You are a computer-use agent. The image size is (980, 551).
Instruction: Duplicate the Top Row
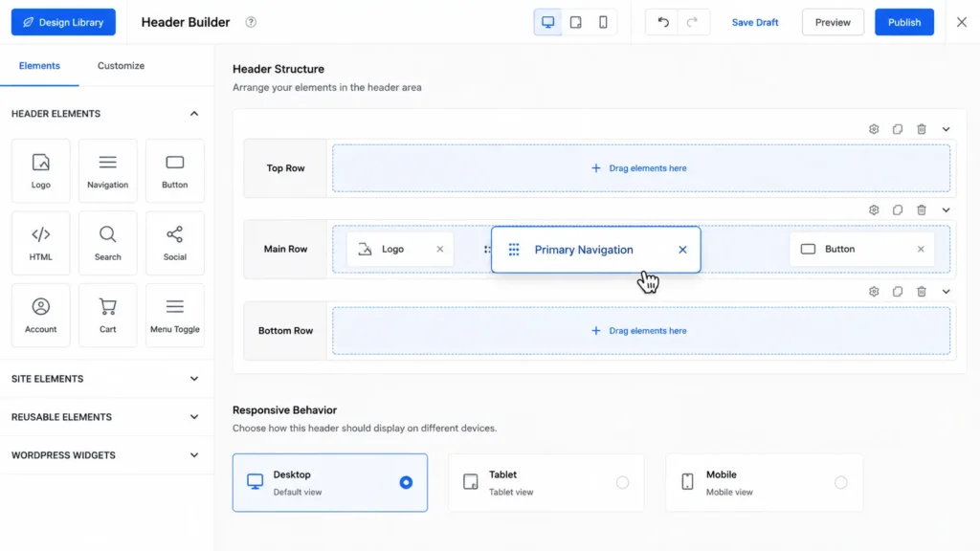pyautogui.click(x=898, y=129)
